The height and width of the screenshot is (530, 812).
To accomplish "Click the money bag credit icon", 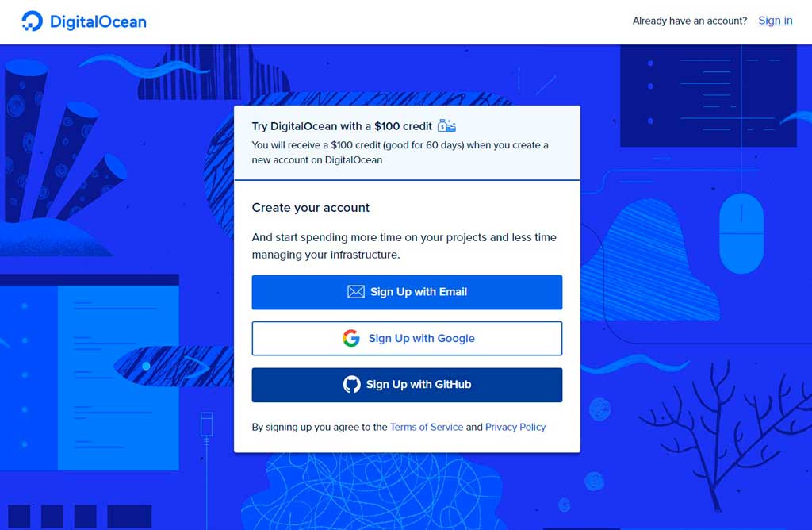I will [x=446, y=125].
